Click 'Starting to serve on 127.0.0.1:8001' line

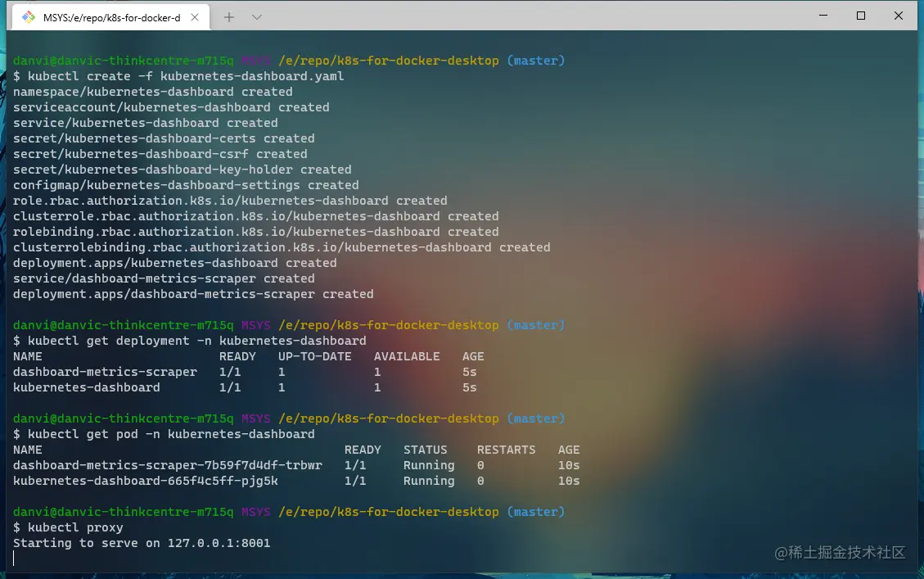click(142, 543)
